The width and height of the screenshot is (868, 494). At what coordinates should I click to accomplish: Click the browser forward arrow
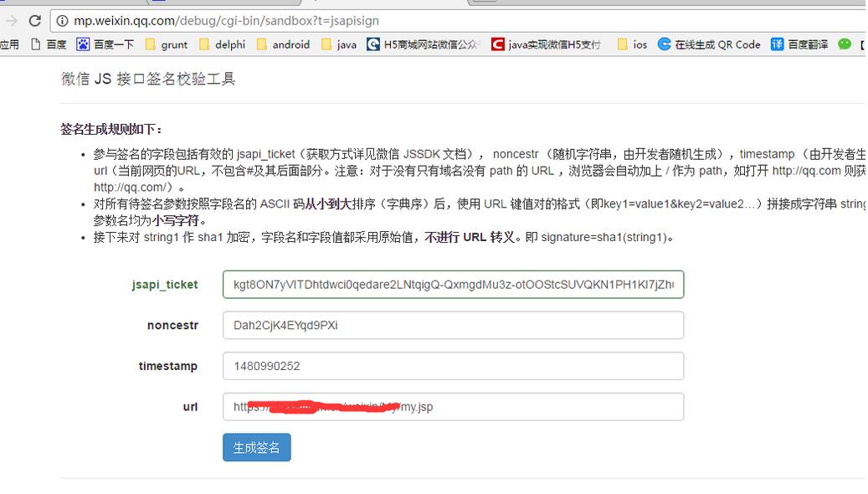(11, 21)
